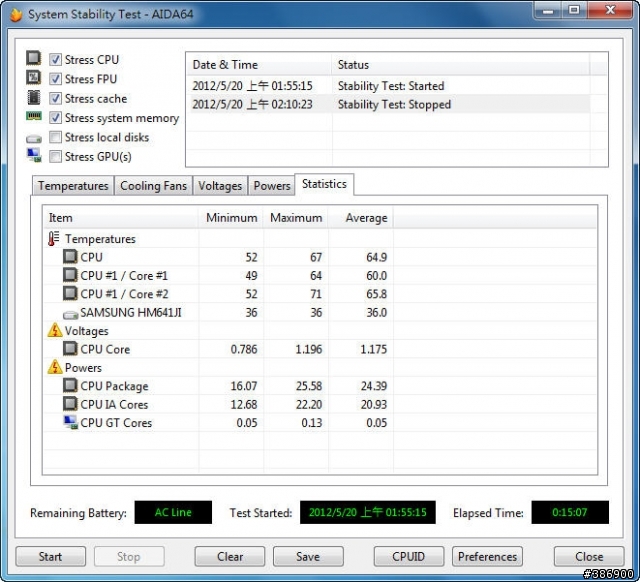Click the Stress CPU chip icon

[33, 58]
